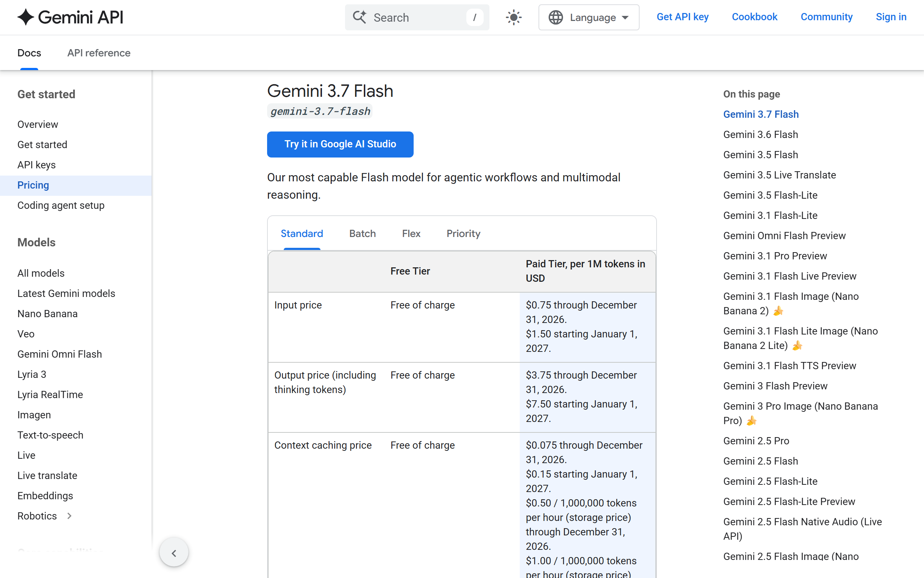Image resolution: width=924 pixels, height=578 pixels.
Task: Jump to Gemini 3.5 Live Translate section
Action: (x=780, y=175)
